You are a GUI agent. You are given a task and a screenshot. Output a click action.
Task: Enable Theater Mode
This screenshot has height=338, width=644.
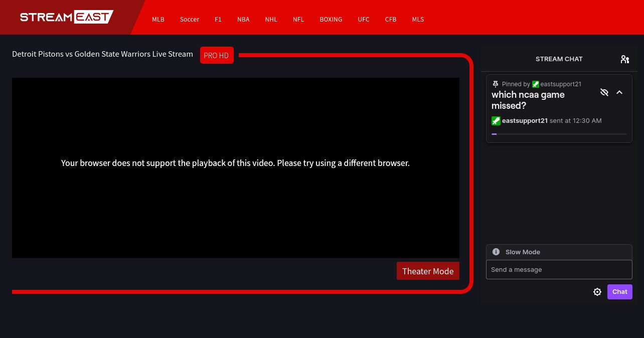[428, 271]
